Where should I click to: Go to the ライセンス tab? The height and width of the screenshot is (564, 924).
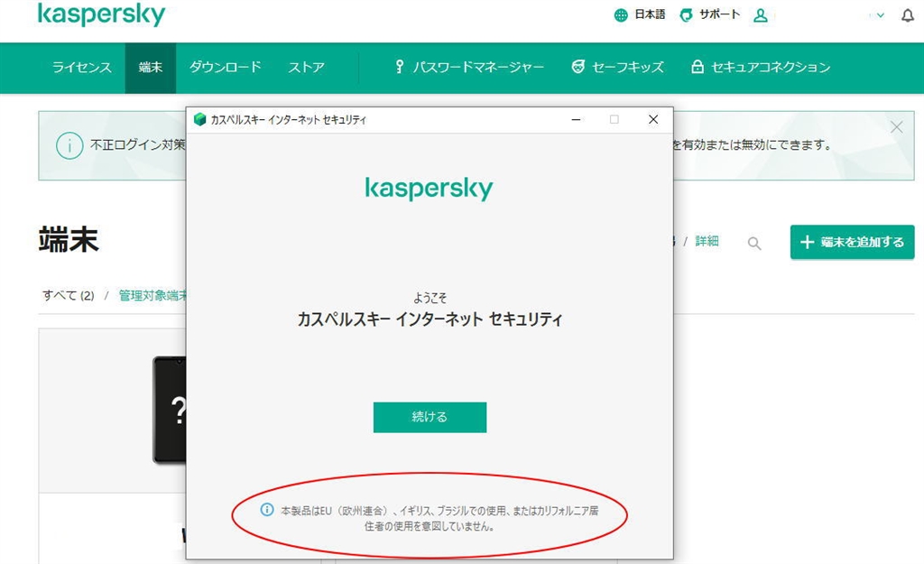point(82,67)
